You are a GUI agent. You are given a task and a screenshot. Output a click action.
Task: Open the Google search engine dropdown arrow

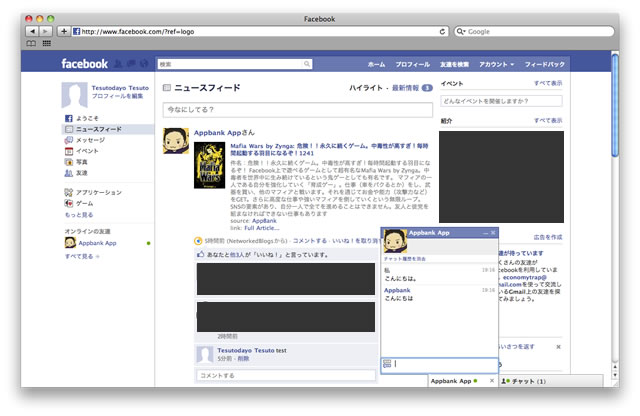[x=464, y=32]
